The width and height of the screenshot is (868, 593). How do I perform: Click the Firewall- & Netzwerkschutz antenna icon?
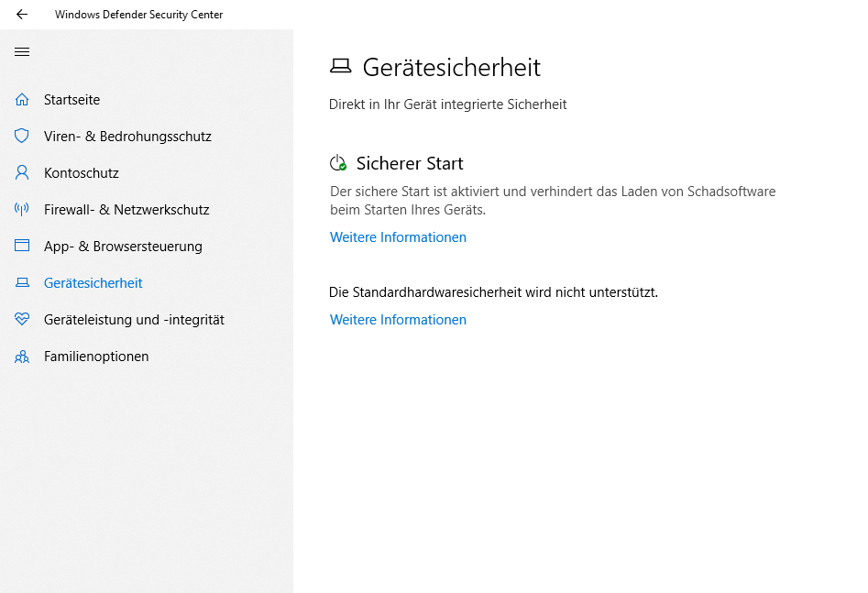pos(22,209)
